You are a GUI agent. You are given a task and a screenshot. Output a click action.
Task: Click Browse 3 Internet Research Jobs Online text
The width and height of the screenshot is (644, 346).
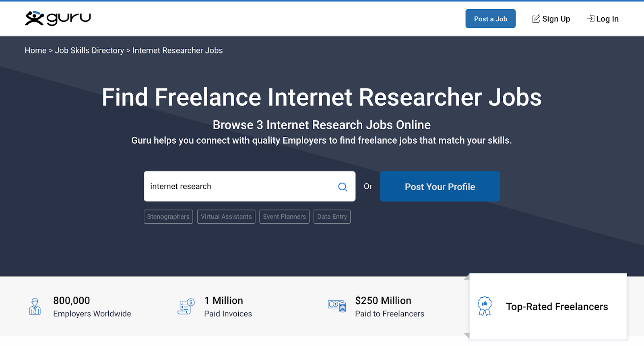(x=322, y=125)
